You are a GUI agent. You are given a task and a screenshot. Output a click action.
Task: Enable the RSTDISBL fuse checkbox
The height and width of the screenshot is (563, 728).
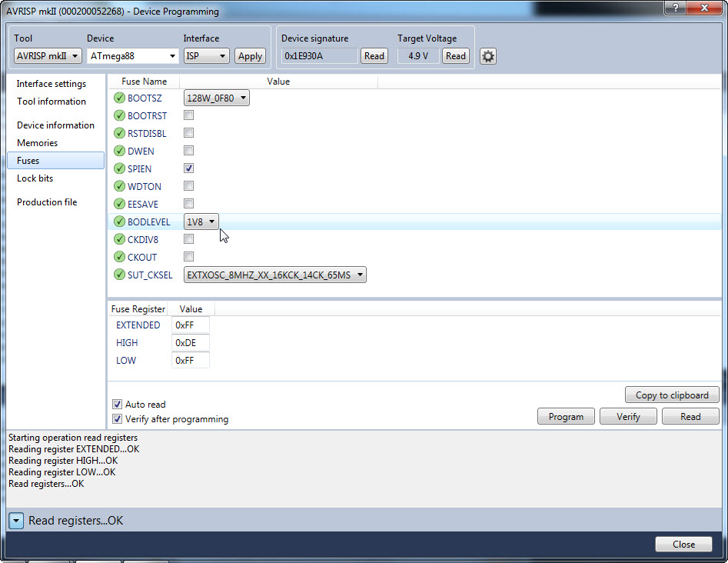tap(188, 133)
